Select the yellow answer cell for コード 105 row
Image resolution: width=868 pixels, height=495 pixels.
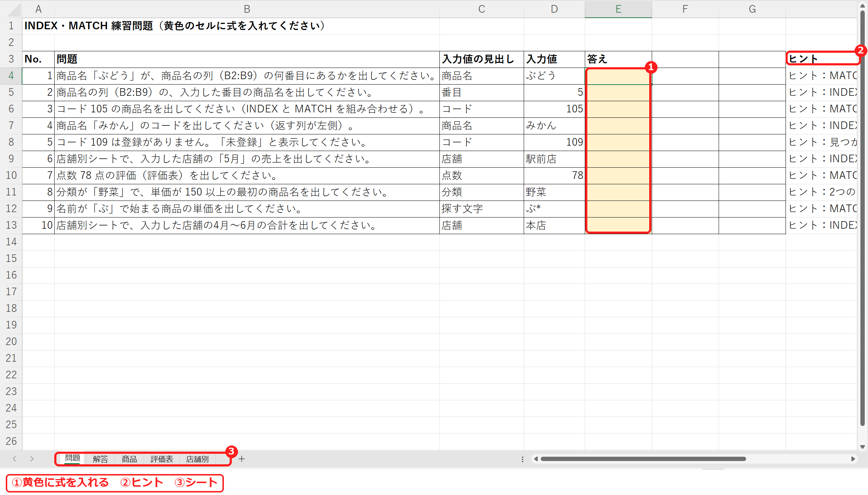pyautogui.click(x=618, y=109)
